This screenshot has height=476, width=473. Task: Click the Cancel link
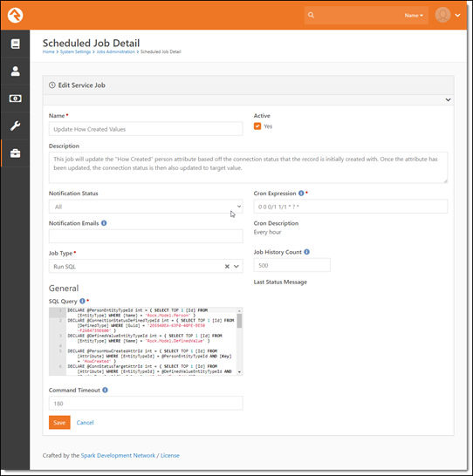[85, 422]
